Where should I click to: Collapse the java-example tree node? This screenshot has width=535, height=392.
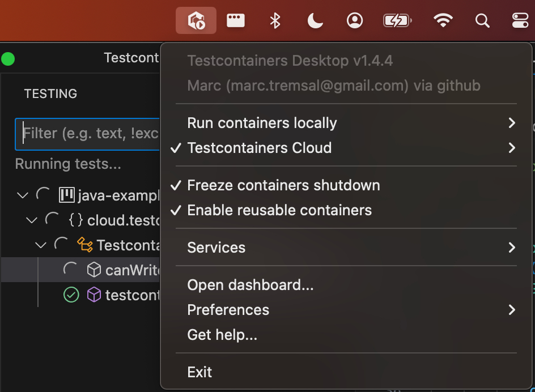pyautogui.click(x=23, y=195)
